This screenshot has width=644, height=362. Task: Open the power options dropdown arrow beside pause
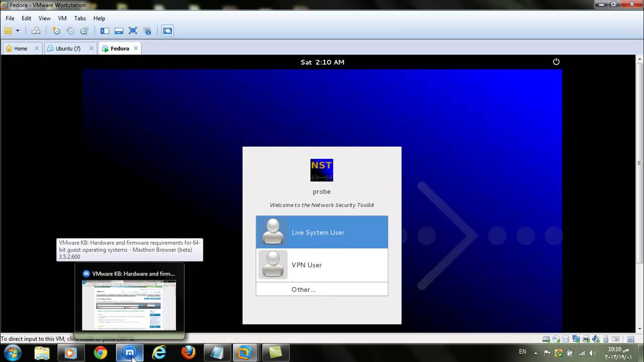pos(18,31)
